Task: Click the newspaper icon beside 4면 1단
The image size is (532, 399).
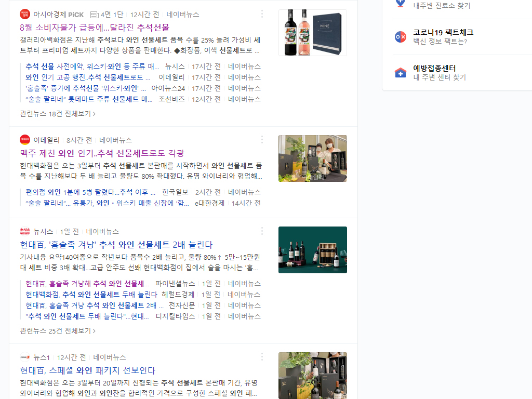Action: coord(95,15)
